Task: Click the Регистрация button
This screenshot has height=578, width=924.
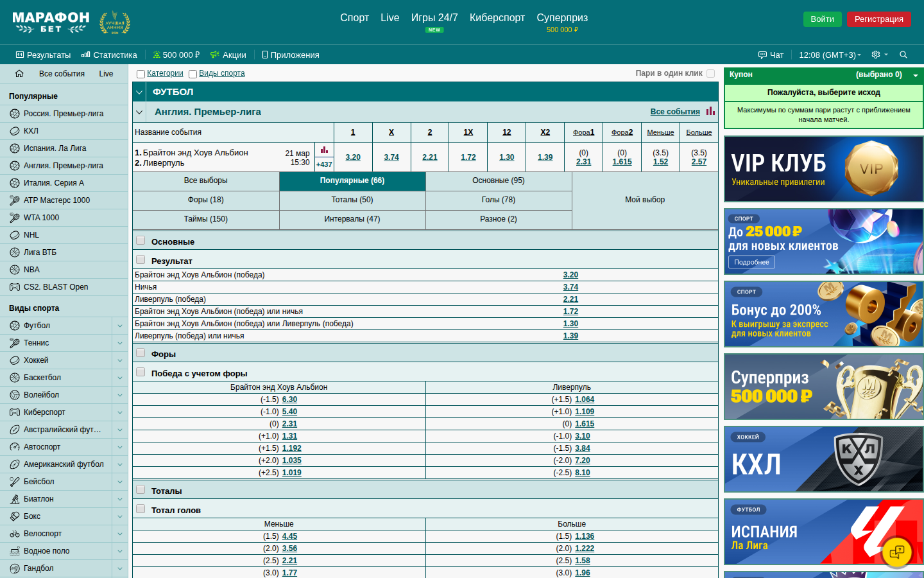Action: pyautogui.click(x=878, y=19)
